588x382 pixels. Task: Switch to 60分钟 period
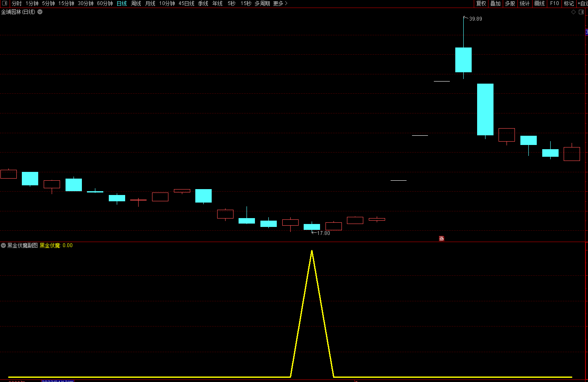tap(105, 3)
